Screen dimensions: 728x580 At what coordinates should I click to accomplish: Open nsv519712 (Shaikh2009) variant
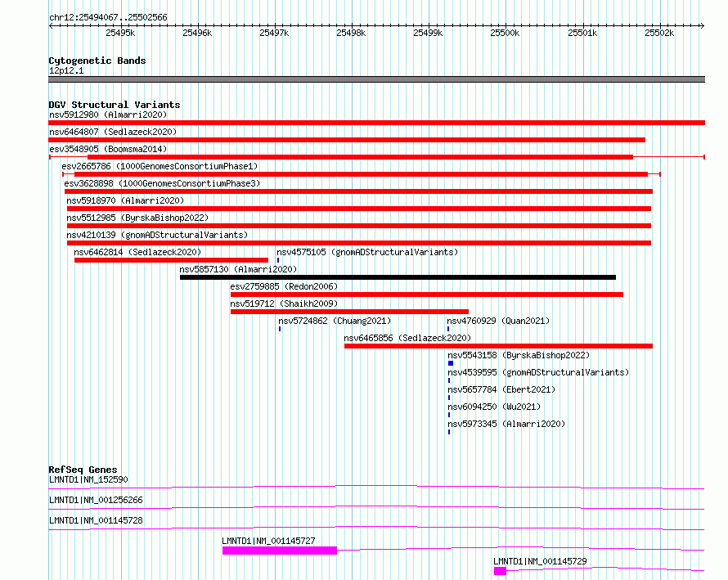(284, 303)
